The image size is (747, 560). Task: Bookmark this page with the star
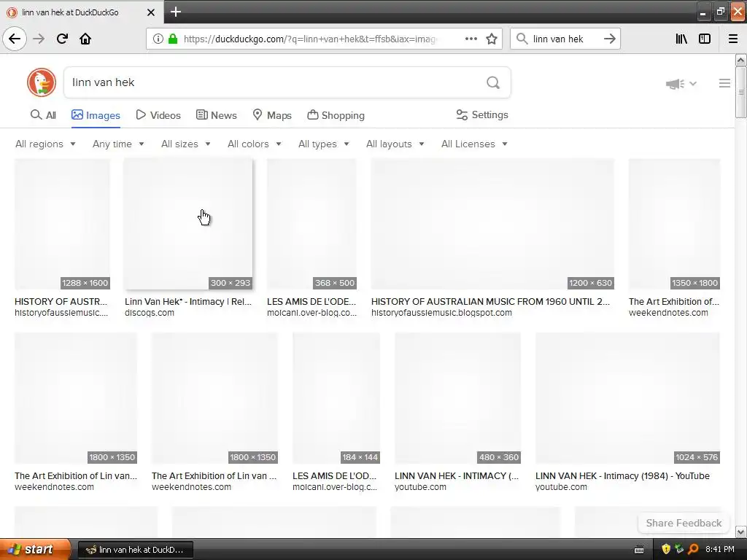pyautogui.click(x=492, y=39)
